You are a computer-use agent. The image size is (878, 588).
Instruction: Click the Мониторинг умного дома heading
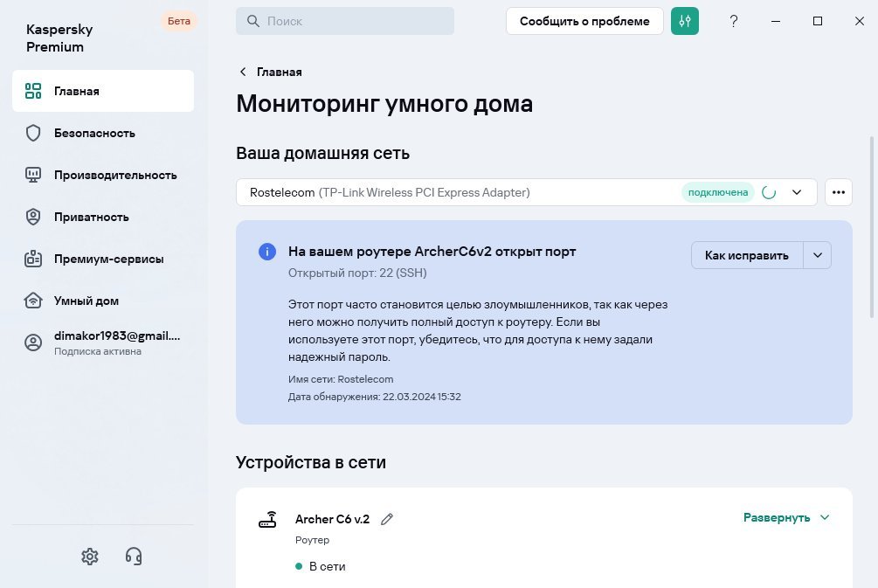pos(384,104)
